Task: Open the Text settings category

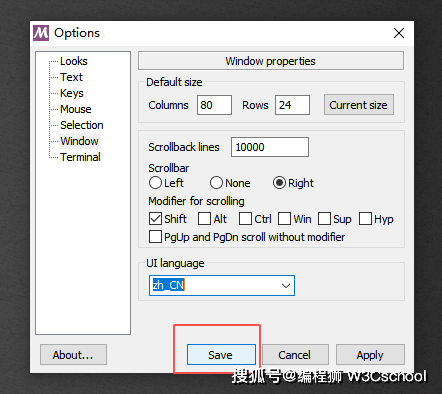Action: [x=71, y=77]
